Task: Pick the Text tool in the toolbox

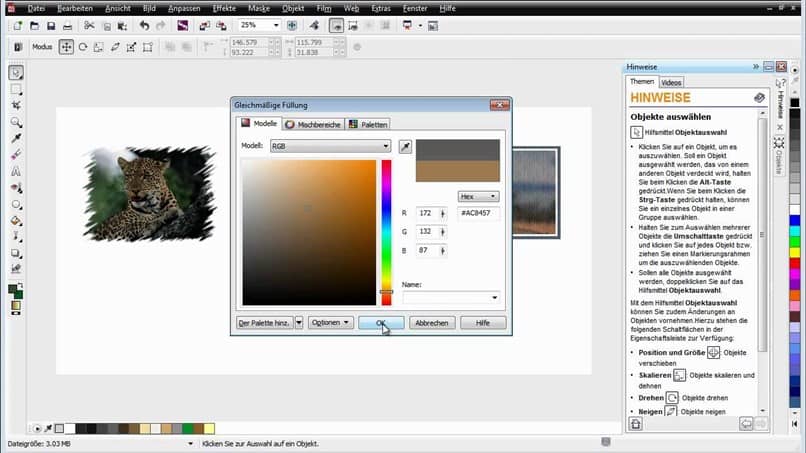Action: (x=16, y=170)
